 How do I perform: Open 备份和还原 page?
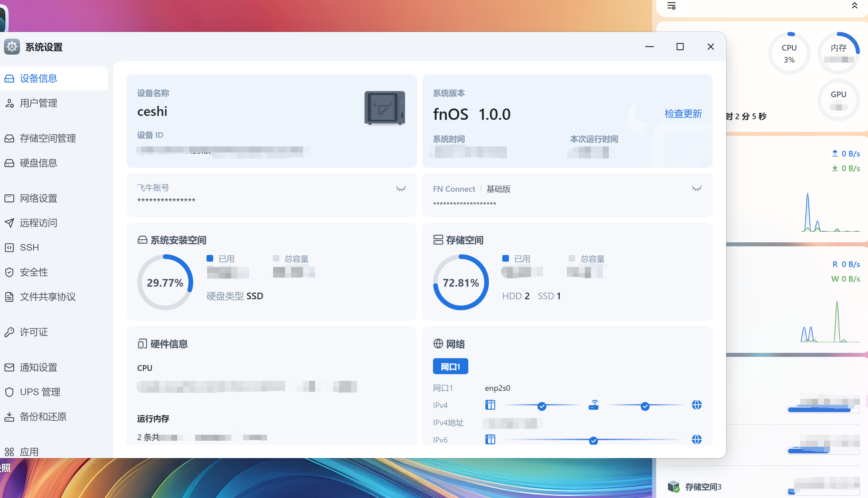tap(43, 416)
